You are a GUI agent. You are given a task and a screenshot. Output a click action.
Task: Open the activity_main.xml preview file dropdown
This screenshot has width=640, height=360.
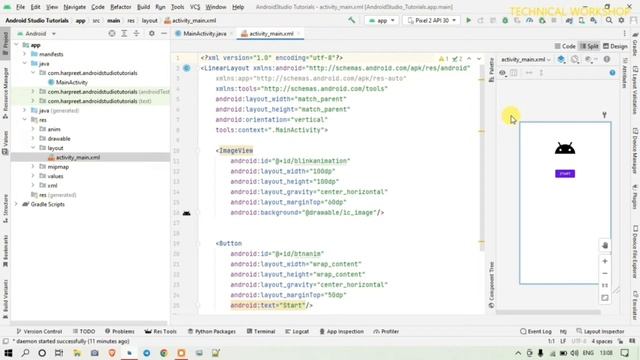click(x=525, y=60)
